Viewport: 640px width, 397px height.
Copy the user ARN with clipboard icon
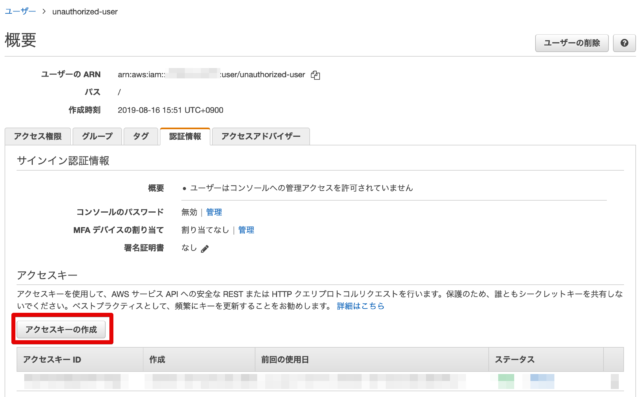point(315,75)
